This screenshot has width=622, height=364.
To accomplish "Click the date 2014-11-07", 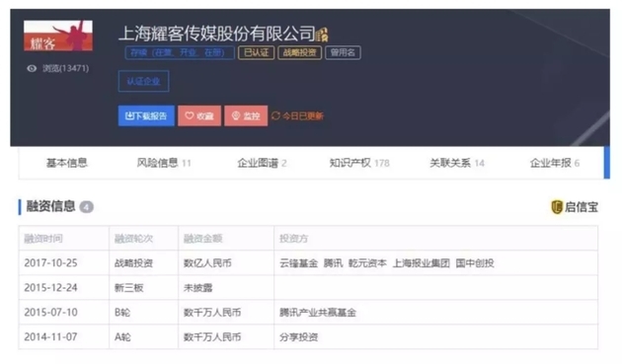I will (x=50, y=337).
